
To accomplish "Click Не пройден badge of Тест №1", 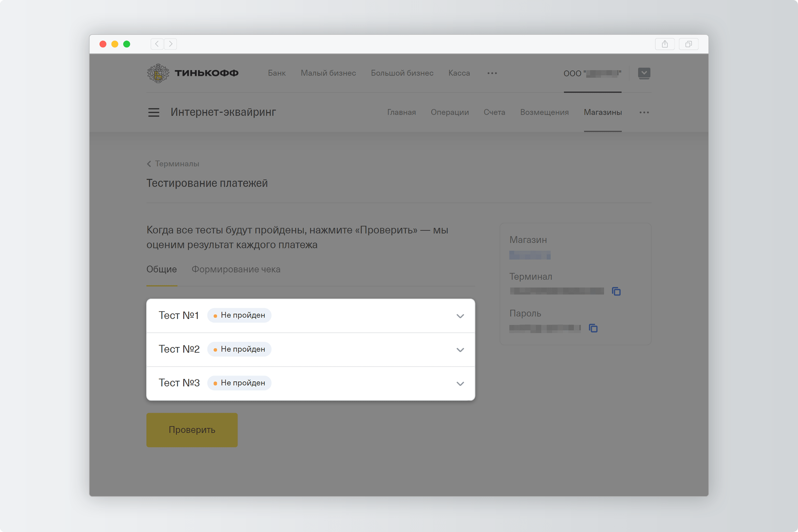I will (x=239, y=315).
